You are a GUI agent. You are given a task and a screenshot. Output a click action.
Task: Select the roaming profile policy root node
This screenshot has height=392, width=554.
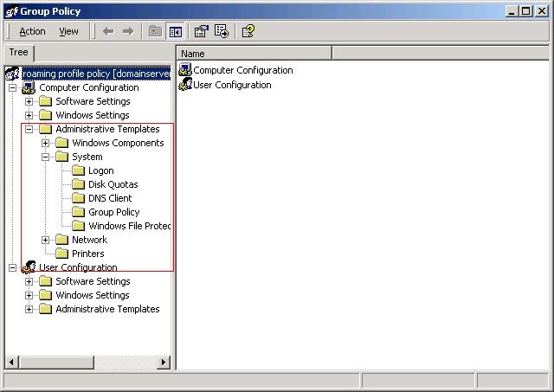click(96, 74)
